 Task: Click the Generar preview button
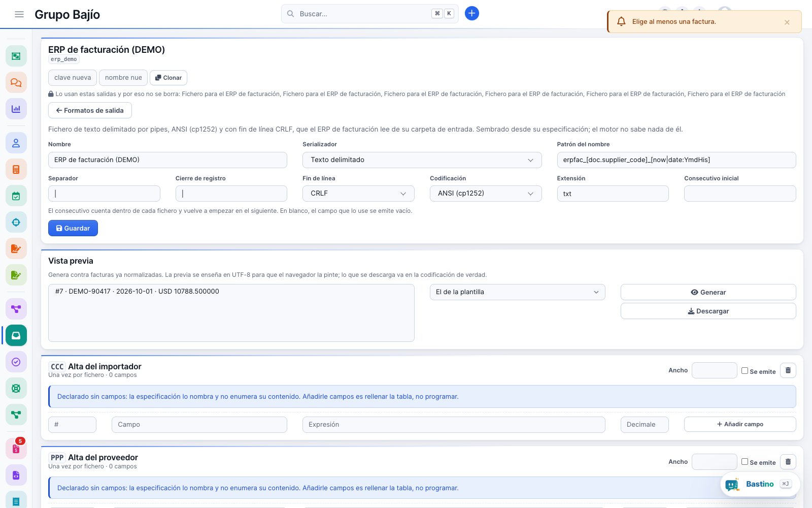tap(708, 292)
